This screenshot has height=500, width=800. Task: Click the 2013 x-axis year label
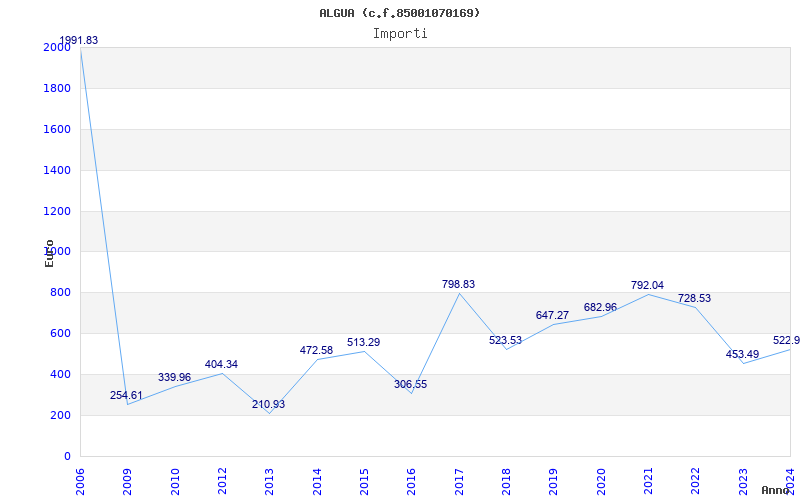[x=270, y=479]
